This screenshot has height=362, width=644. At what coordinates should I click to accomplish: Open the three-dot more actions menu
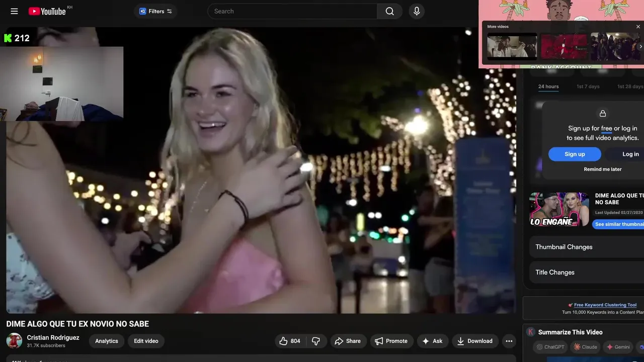[509, 341]
